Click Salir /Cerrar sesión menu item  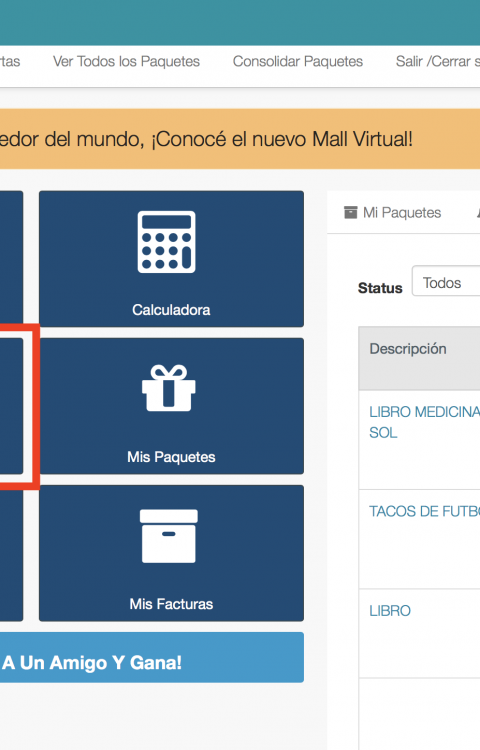point(437,62)
